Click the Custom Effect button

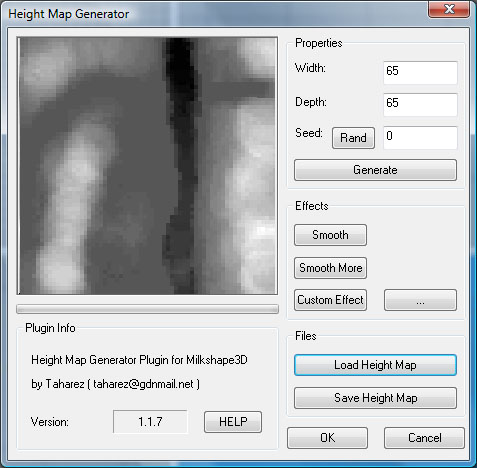(x=330, y=300)
